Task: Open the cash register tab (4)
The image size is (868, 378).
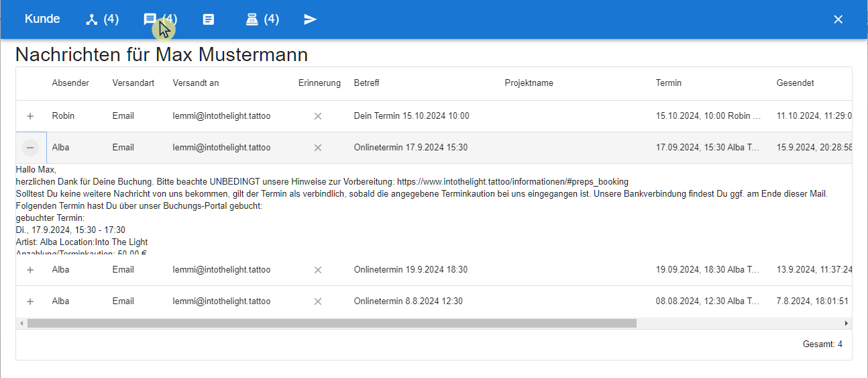Action: (262, 19)
